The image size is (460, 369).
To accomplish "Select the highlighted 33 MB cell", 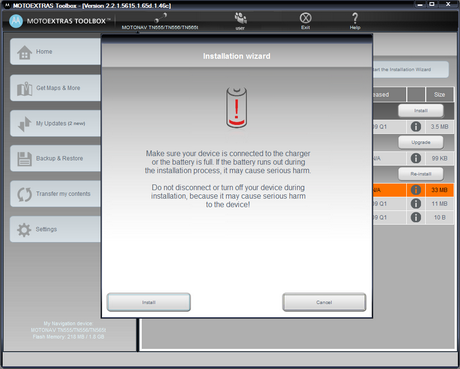I will [439, 190].
